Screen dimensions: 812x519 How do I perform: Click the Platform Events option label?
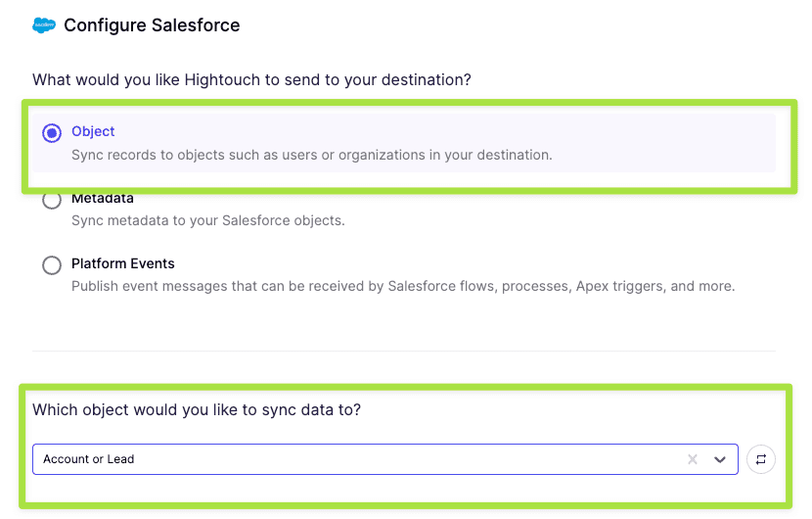coord(123,263)
